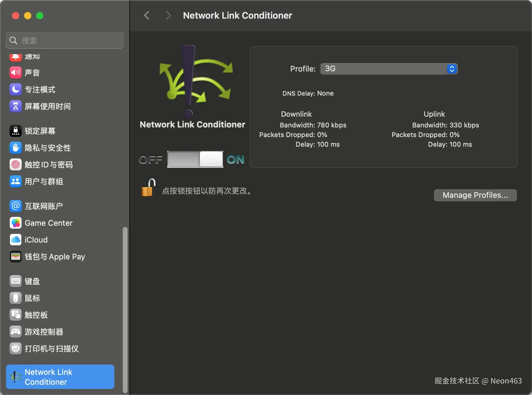Click the green full-screen window button

point(40,16)
